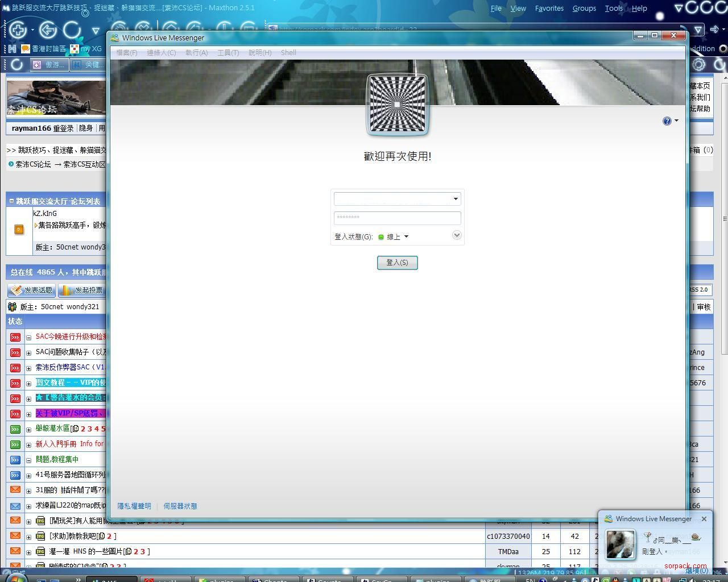Viewport: 728px width, 582px height.
Task: Click the blue help question mark icon
Action: point(667,121)
